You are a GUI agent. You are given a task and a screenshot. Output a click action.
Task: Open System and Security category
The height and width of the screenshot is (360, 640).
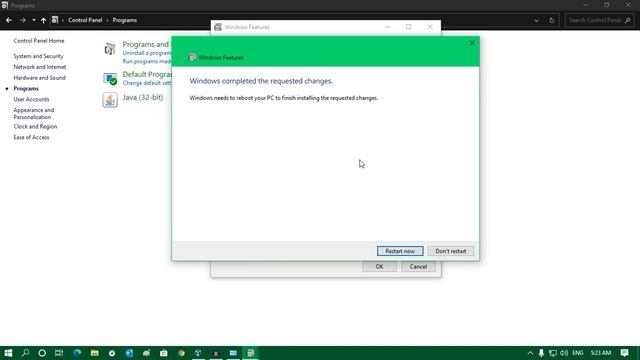(x=38, y=56)
